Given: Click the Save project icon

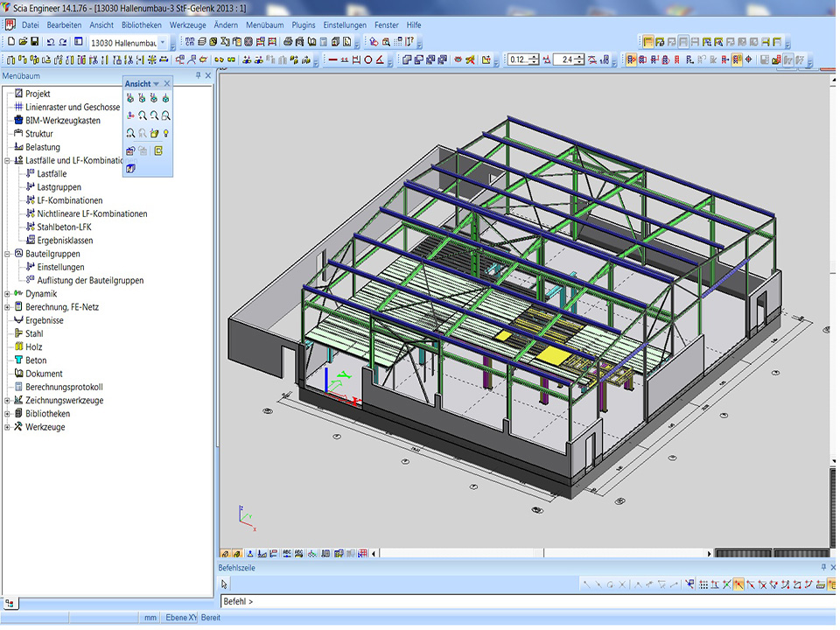Looking at the screenshot, I should click(x=34, y=42).
